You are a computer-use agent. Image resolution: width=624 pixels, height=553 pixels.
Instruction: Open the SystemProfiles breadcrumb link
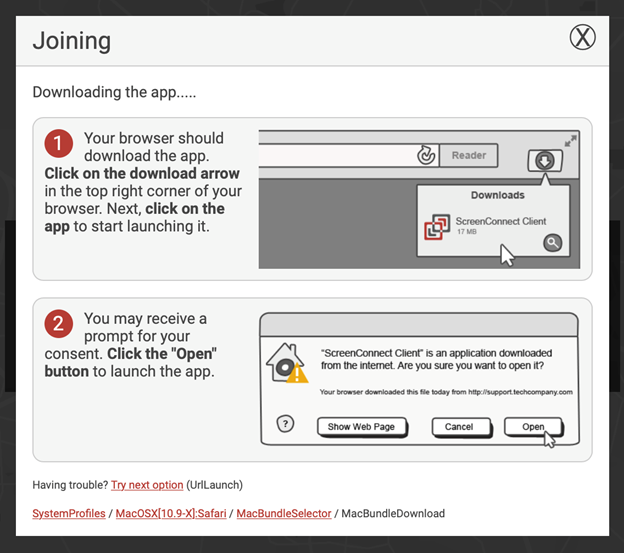(69, 513)
